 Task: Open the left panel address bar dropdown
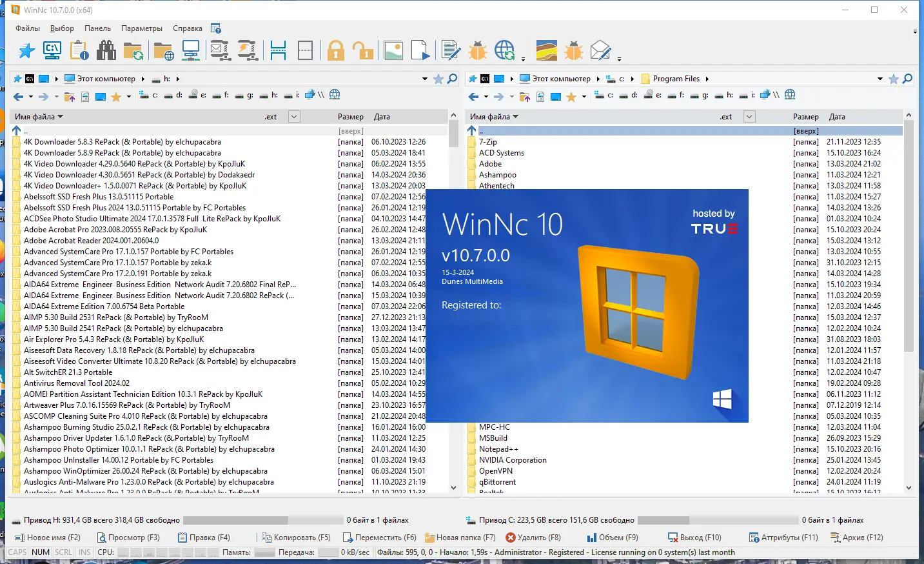coord(424,78)
